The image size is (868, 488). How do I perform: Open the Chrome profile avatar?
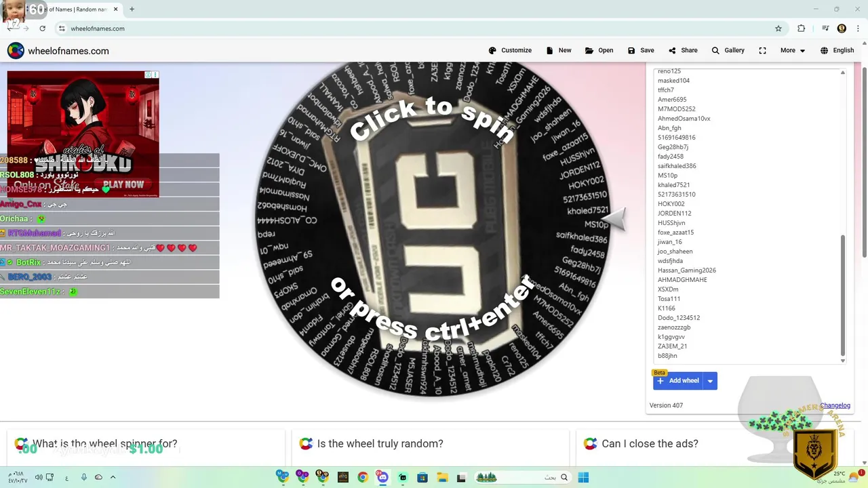tap(842, 28)
